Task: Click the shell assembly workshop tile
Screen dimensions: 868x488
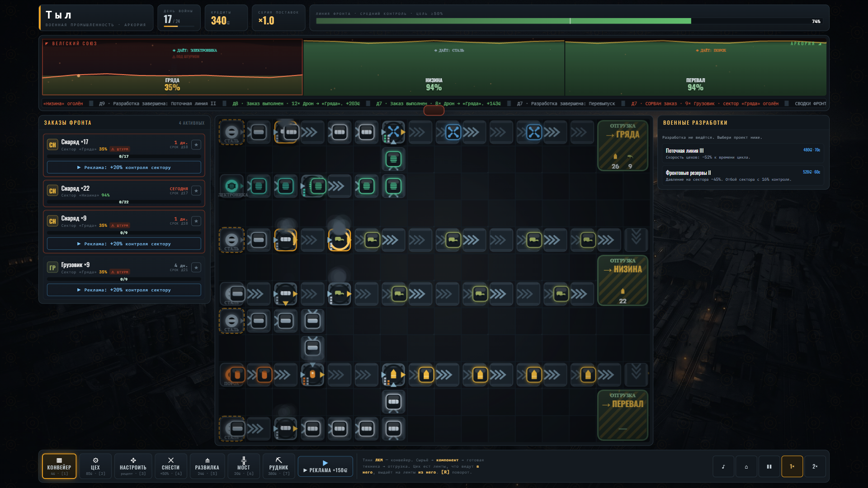Action: tap(393, 375)
